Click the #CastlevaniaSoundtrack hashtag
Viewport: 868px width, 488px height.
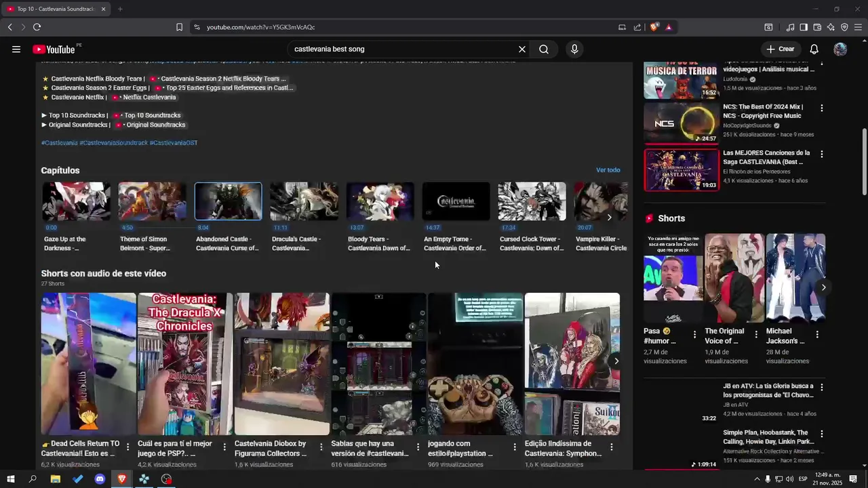click(113, 143)
